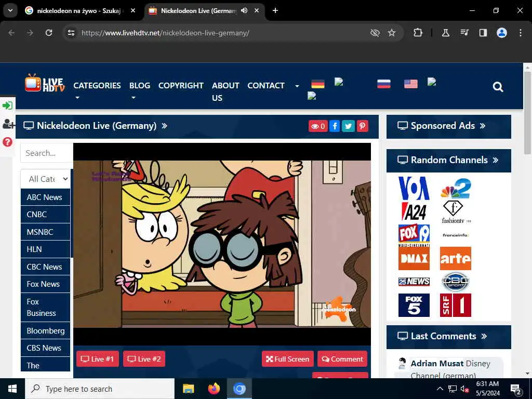Open the FOX 19 channel logo
The image size is (532, 399).
pyautogui.click(x=414, y=235)
